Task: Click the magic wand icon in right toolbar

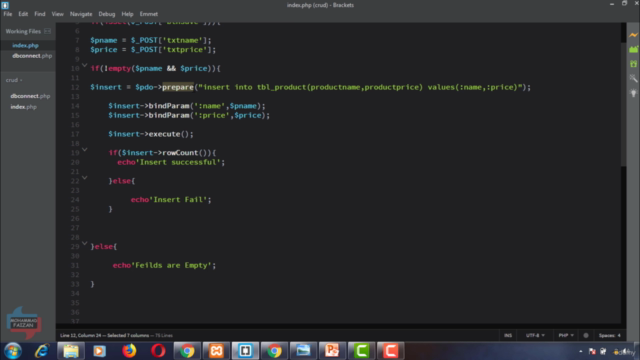Action: pos(633,78)
